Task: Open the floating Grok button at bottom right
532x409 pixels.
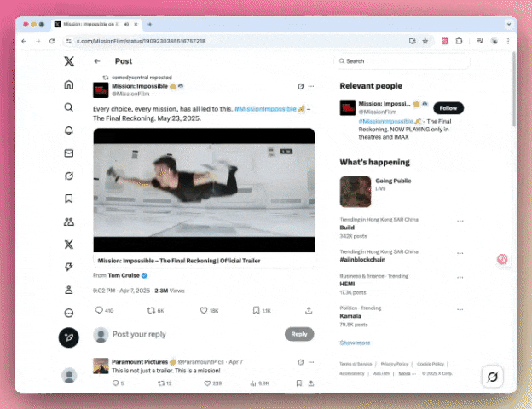Action: 493,377
